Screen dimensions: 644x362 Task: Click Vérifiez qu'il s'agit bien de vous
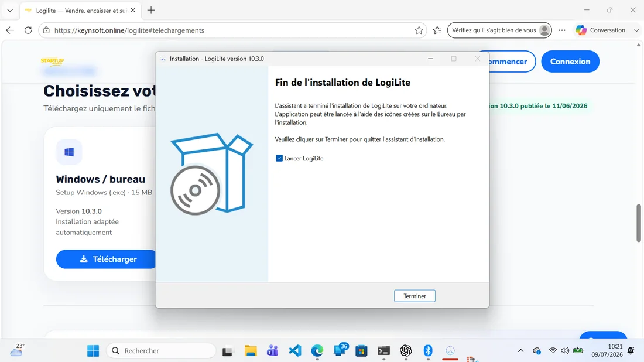click(499, 30)
